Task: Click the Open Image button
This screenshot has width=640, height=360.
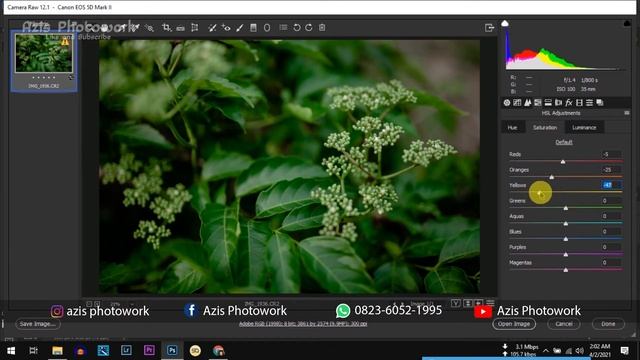Action: click(x=514, y=324)
